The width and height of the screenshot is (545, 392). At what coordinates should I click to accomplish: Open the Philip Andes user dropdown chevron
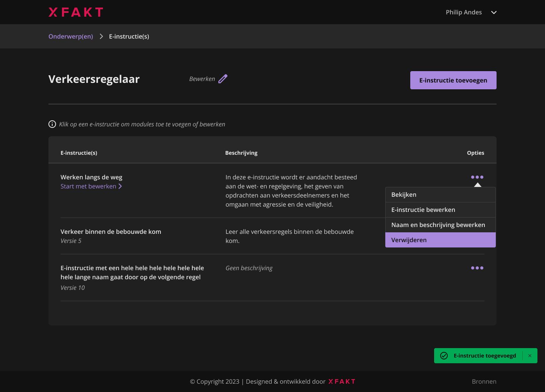494,12
